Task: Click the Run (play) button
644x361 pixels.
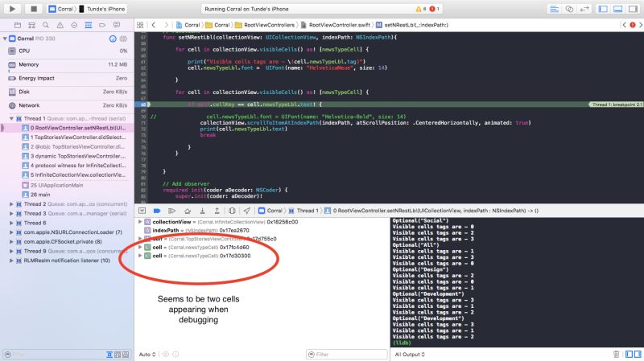Action: (x=12, y=9)
